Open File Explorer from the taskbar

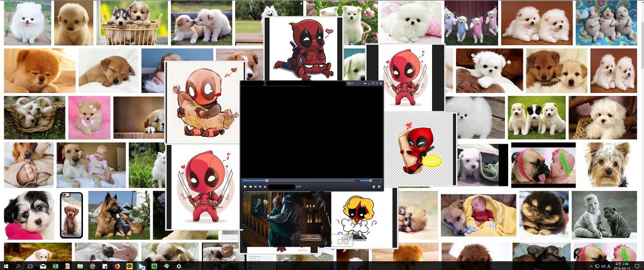(x=80, y=266)
